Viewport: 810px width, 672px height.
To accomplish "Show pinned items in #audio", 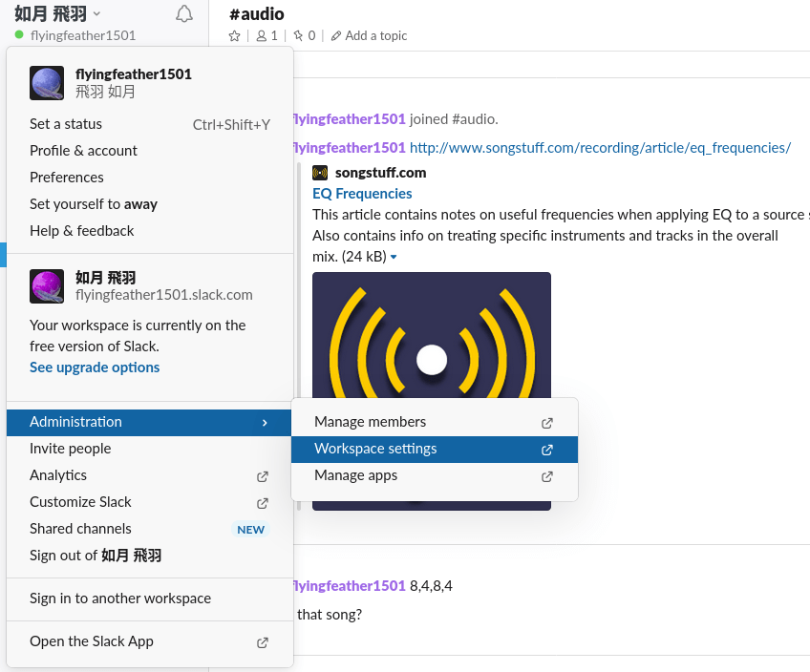I will point(298,35).
